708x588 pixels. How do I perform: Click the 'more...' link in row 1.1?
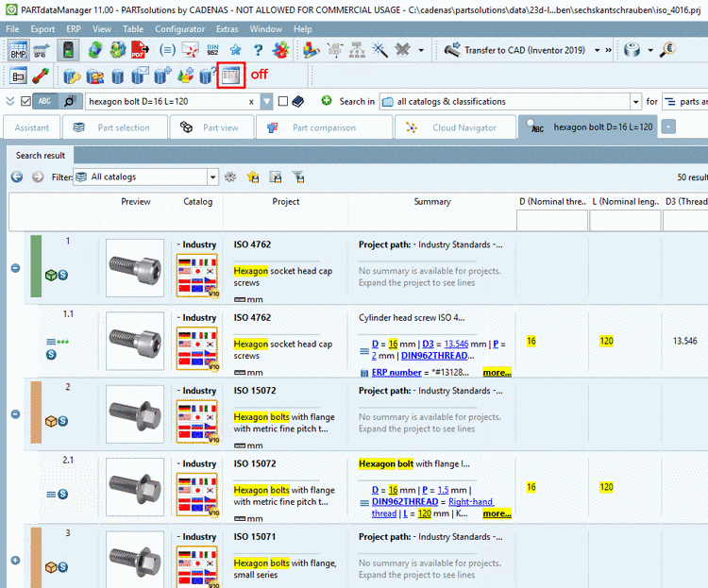497,373
